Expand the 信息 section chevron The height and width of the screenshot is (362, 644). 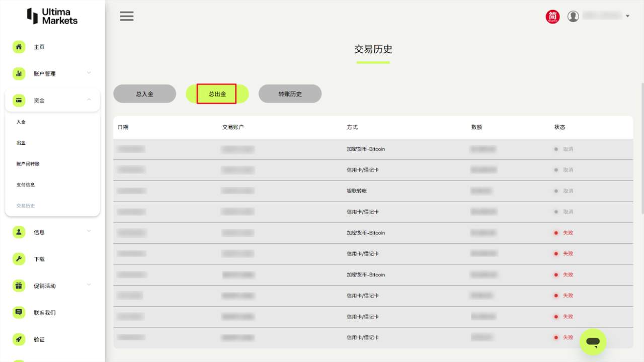coord(89,232)
